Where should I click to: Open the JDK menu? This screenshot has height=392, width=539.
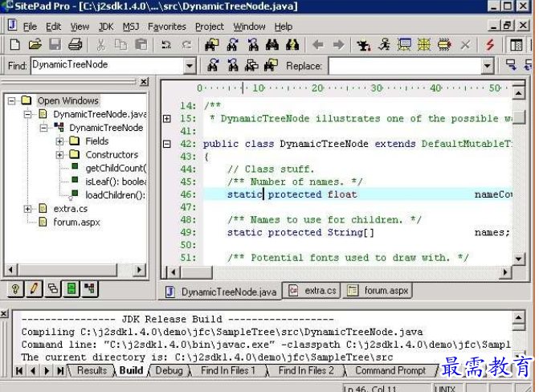(106, 27)
